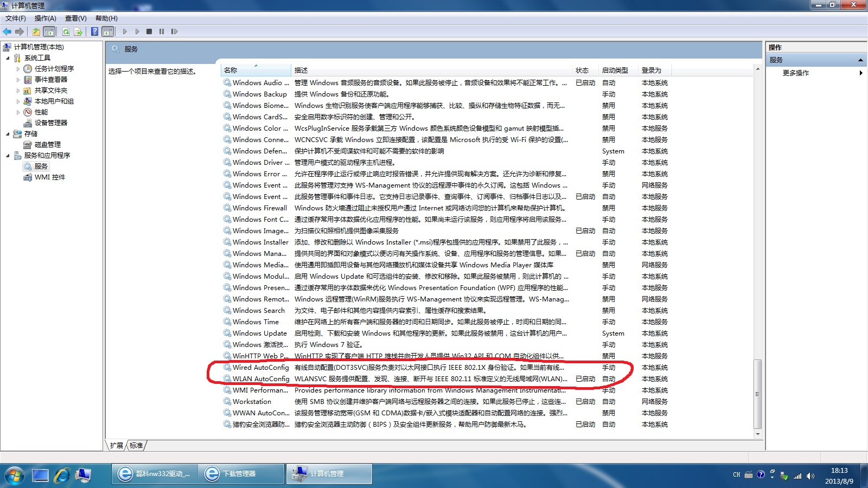
Task: Select the 共享文件夹 icon
Action: [28, 91]
